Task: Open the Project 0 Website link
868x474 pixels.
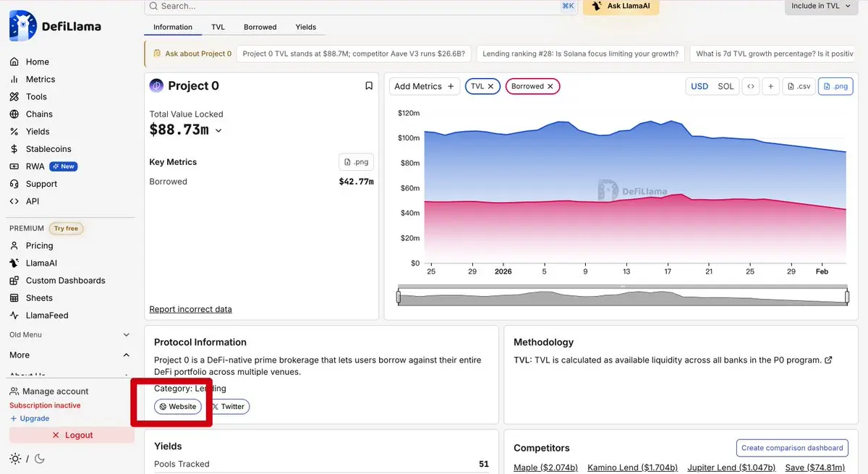Action: pos(178,407)
